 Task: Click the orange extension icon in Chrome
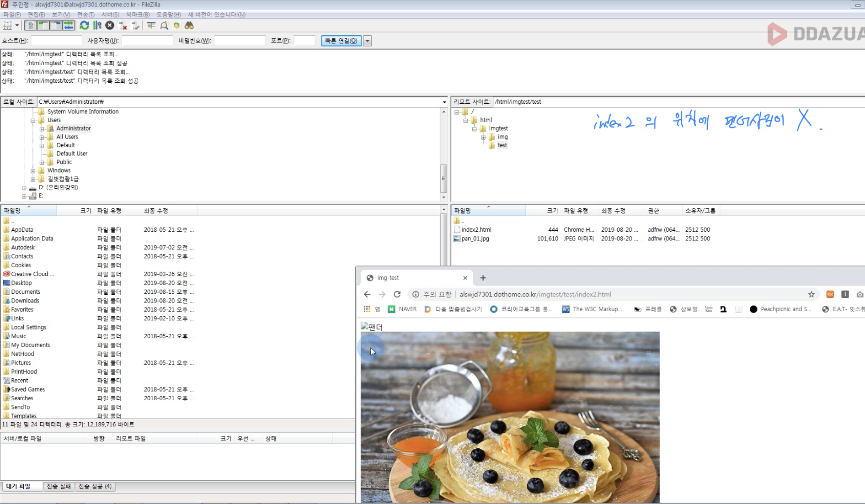coord(830,295)
